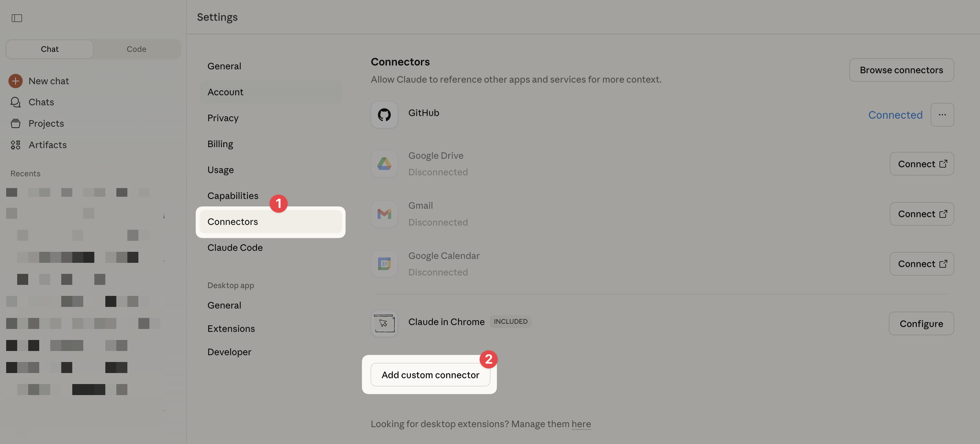This screenshot has width=980, height=444.
Task: Click the Gmail connector icon
Action: coord(384,214)
